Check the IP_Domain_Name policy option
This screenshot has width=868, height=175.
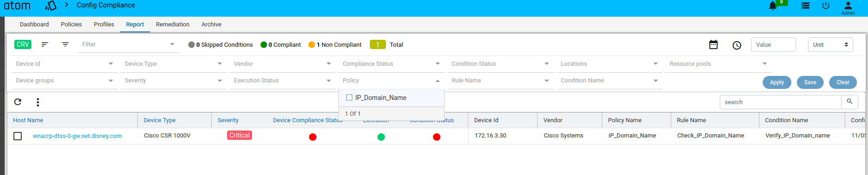[350, 98]
